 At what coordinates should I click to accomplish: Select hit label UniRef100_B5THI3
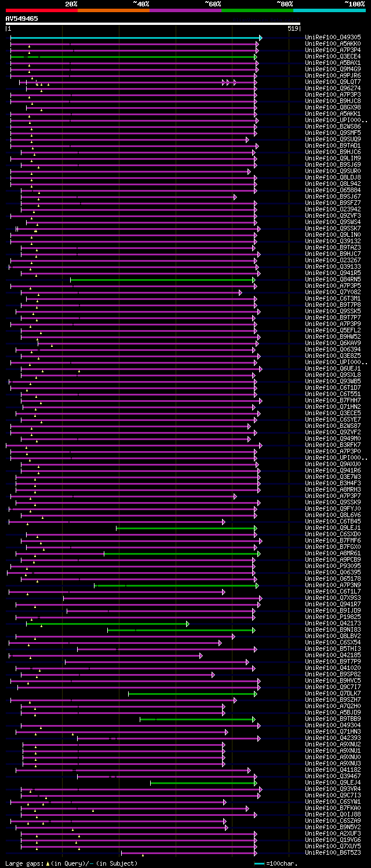pos(332,649)
